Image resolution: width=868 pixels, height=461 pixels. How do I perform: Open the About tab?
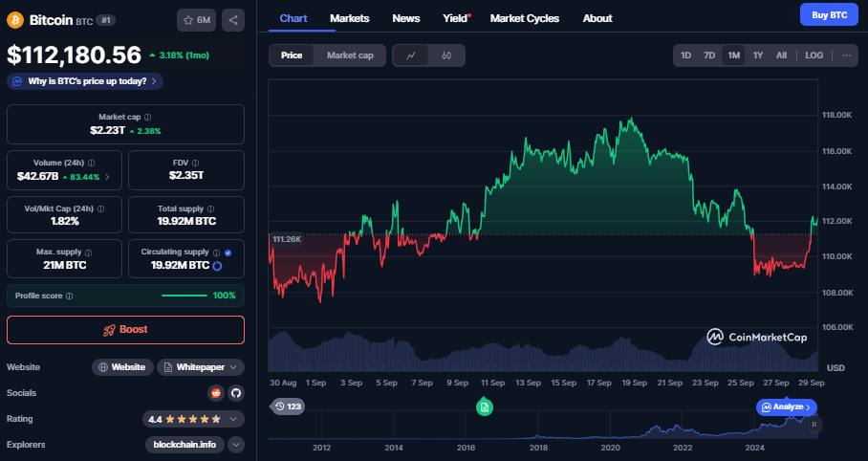[x=597, y=18]
